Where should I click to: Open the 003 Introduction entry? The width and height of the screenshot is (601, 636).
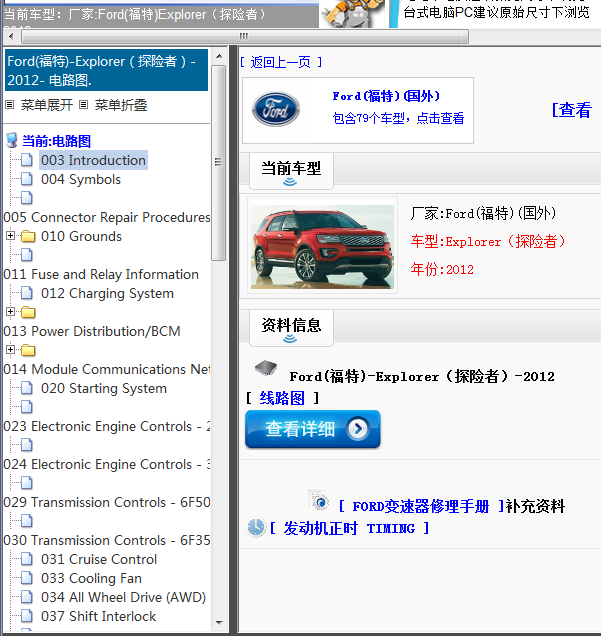(x=93, y=160)
